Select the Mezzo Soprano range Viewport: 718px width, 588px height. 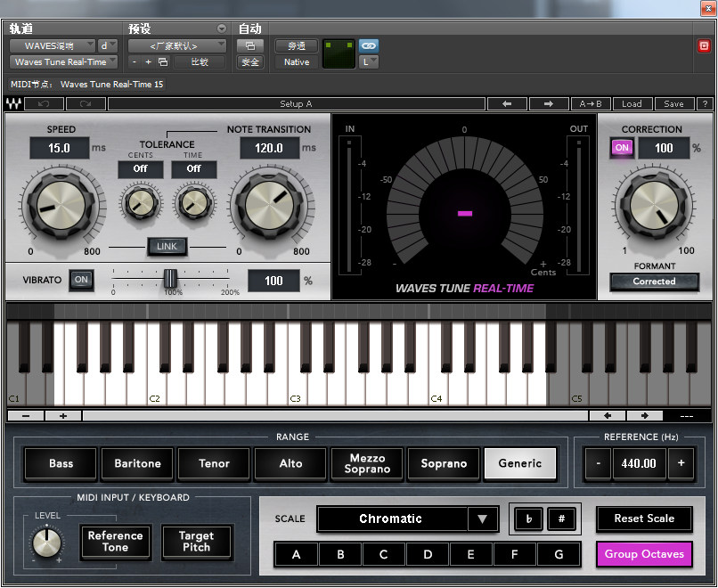click(367, 463)
